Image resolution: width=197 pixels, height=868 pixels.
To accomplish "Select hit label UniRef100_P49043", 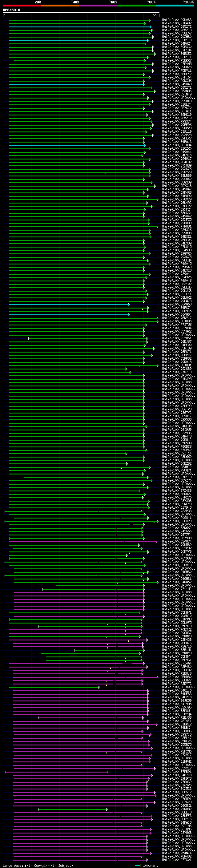I will (177, 84).
